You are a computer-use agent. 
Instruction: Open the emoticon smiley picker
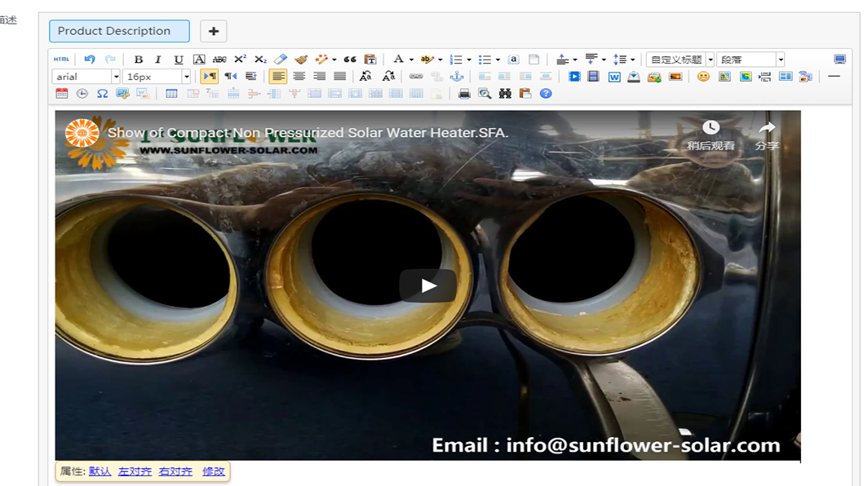(x=703, y=77)
